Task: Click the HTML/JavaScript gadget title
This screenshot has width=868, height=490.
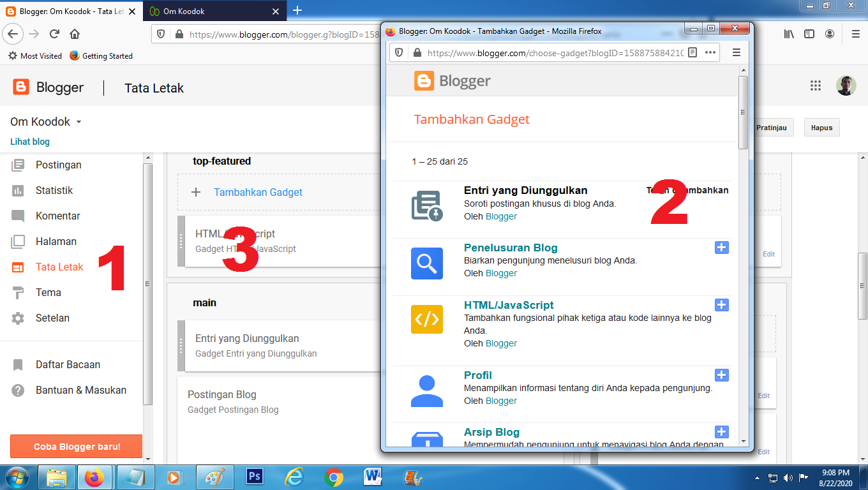Action: click(509, 305)
